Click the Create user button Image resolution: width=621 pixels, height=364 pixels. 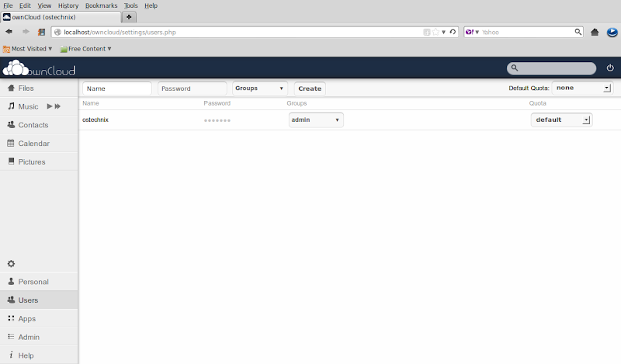pyautogui.click(x=310, y=88)
